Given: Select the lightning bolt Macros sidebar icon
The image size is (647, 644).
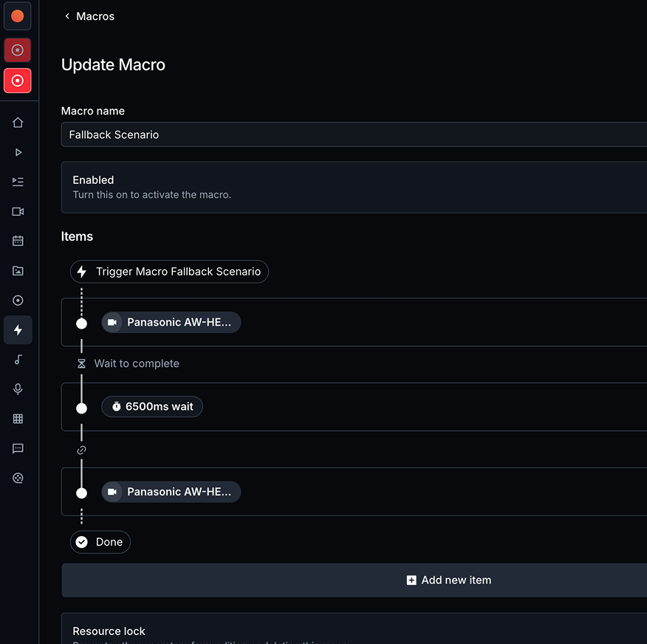Looking at the screenshot, I should 18,329.
